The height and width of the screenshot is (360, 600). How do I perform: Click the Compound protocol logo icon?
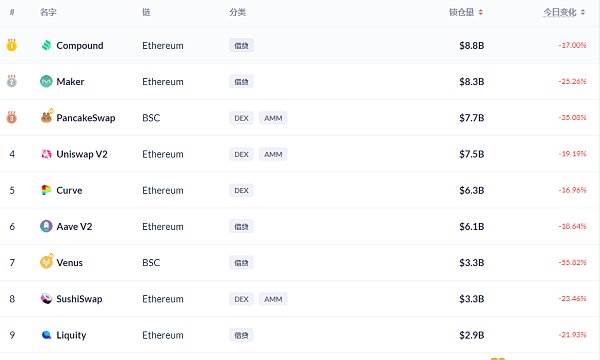coord(46,45)
